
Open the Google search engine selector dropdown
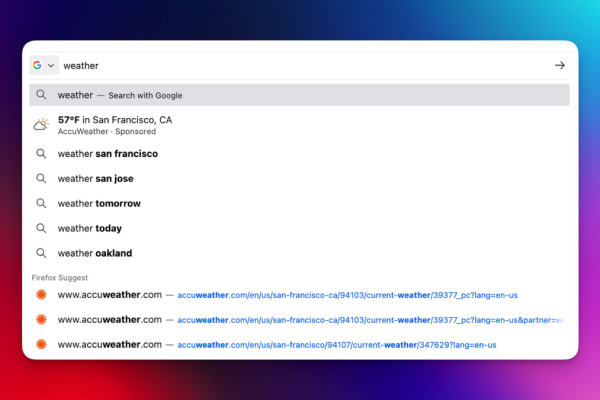click(44, 65)
